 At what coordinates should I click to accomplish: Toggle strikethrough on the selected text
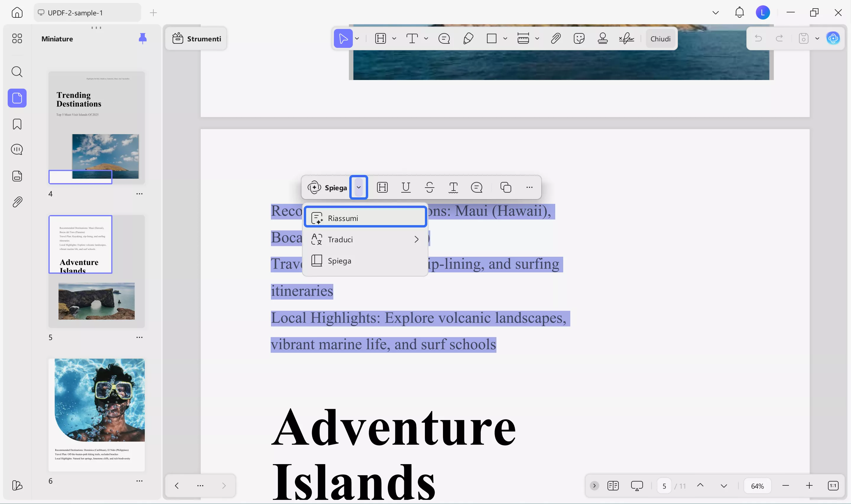tap(429, 187)
